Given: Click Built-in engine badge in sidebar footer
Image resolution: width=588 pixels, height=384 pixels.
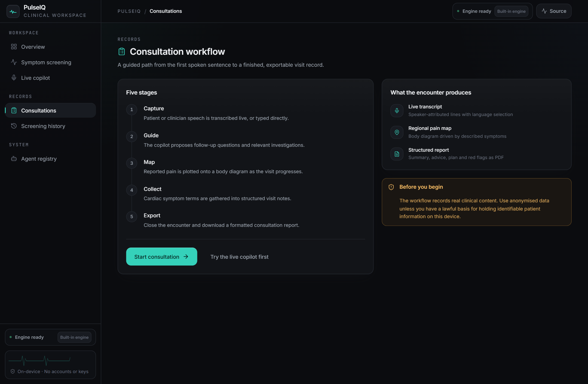Looking at the screenshot, I should (74, 337).
